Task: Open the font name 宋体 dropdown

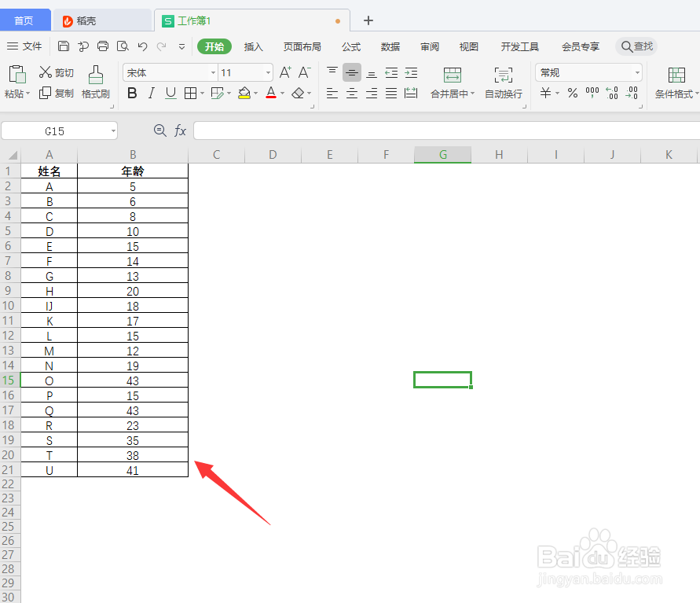Action: tap(213, 72)
